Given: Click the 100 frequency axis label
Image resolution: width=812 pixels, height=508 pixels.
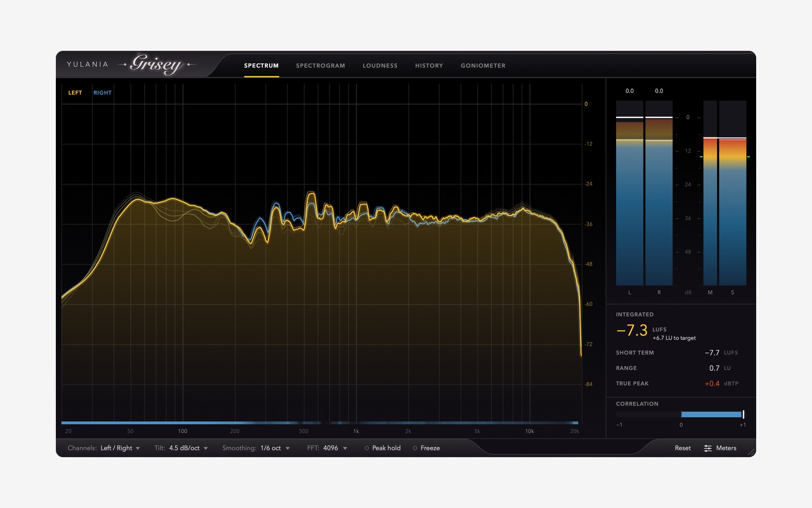Looking at the screenshot, I should point(183,431).
